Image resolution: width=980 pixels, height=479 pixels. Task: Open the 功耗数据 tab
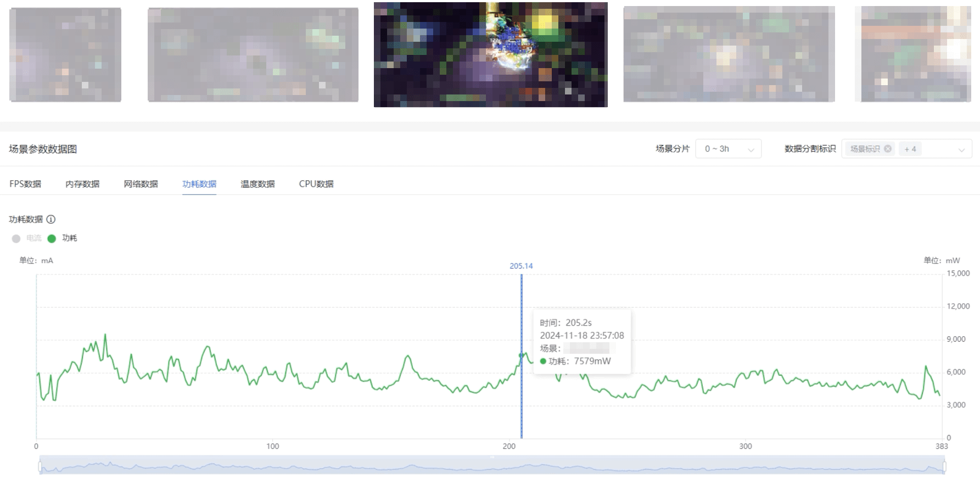(x=199, y=184)
